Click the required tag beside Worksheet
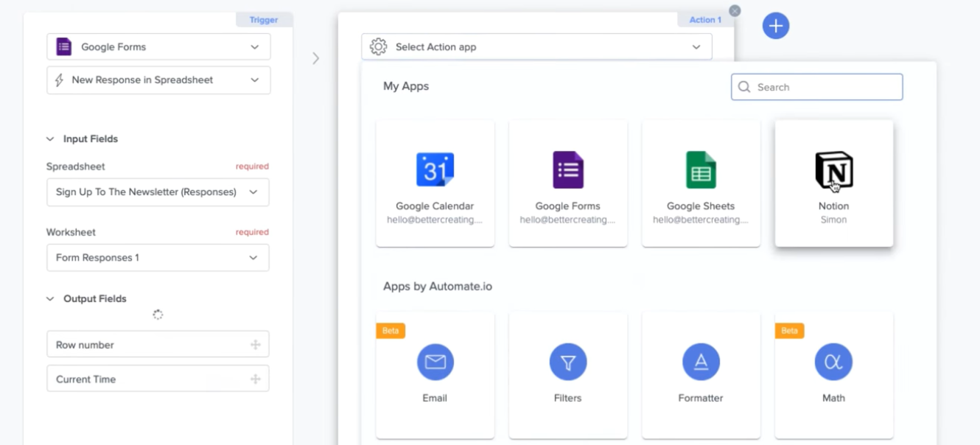The image size is (980, 445). click(x=252, y=232)
